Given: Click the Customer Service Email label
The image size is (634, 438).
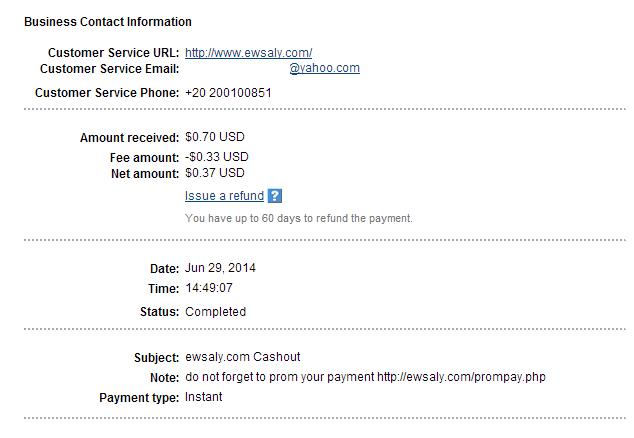Looking at the screenshot, I should [109, 68].
